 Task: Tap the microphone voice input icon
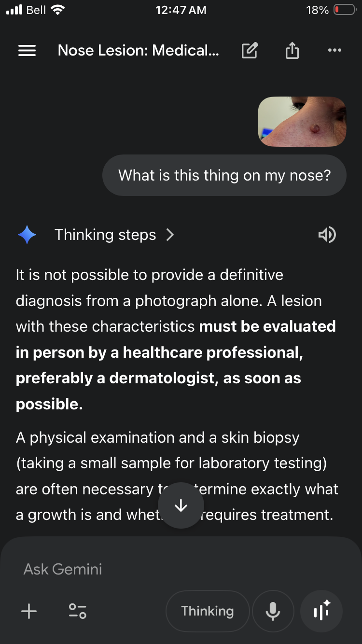pos(273,611)
